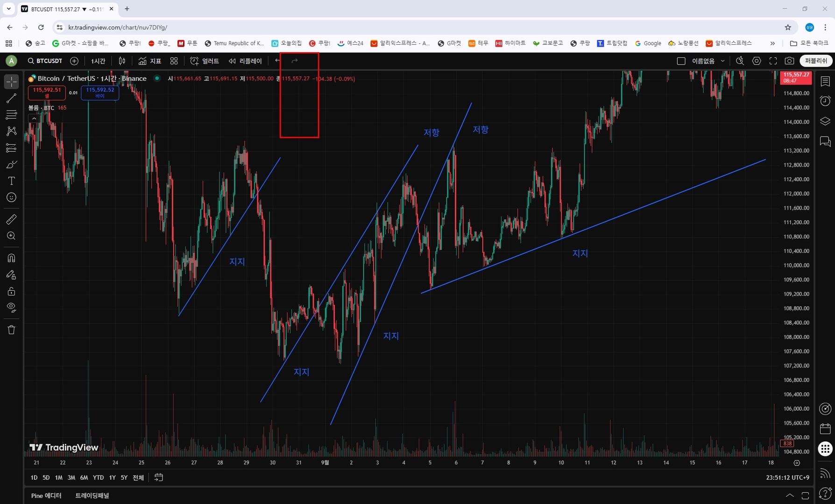Image resolution: width=835 pixels, height=504 pixels.
Task: Open the go to date calendar
Action: click(x=159, y=477)
